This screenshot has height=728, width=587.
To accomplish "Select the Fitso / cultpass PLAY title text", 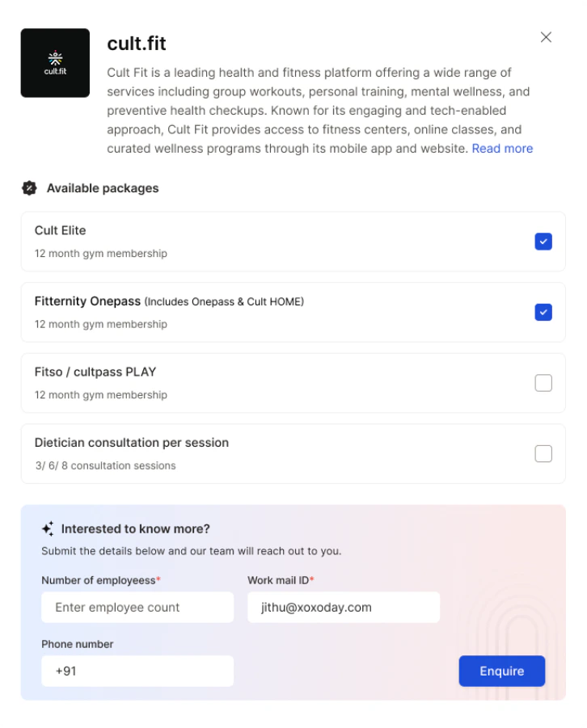I will tap(95, 372).
